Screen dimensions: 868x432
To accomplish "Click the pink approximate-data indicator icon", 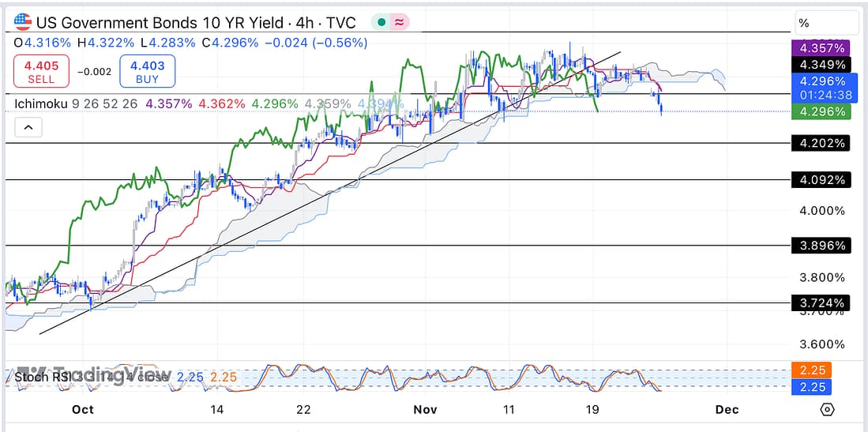I will pos(400,23).
